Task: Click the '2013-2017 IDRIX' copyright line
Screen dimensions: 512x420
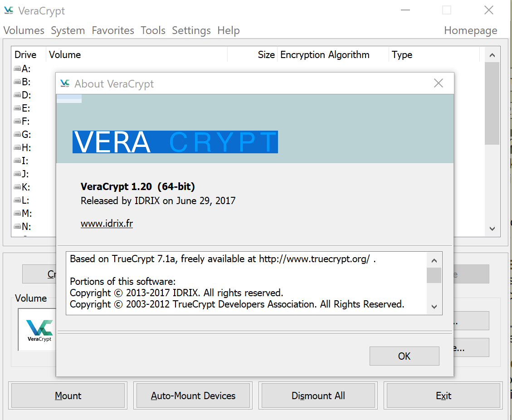Action: [x=177, y=293]
